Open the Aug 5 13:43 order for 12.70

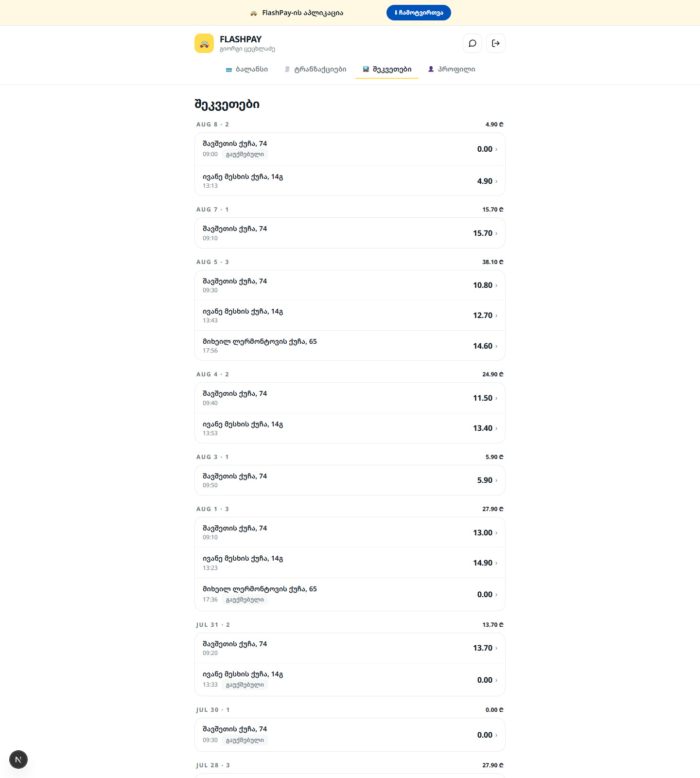coord(350,316)
